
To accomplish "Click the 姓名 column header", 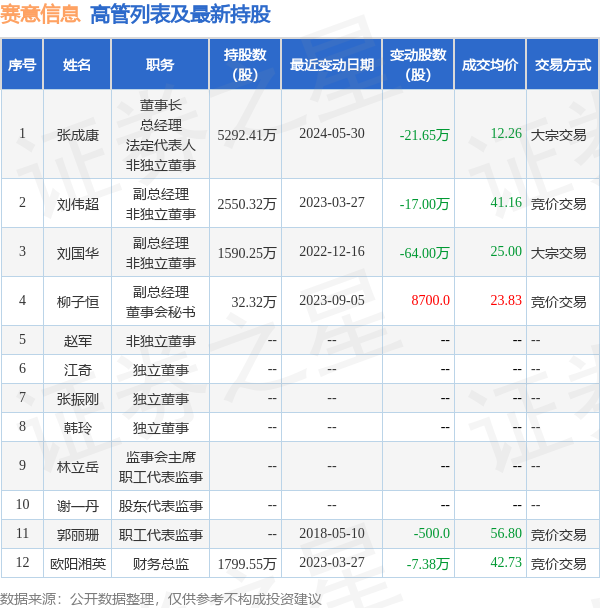I will (x=77, y=64).
